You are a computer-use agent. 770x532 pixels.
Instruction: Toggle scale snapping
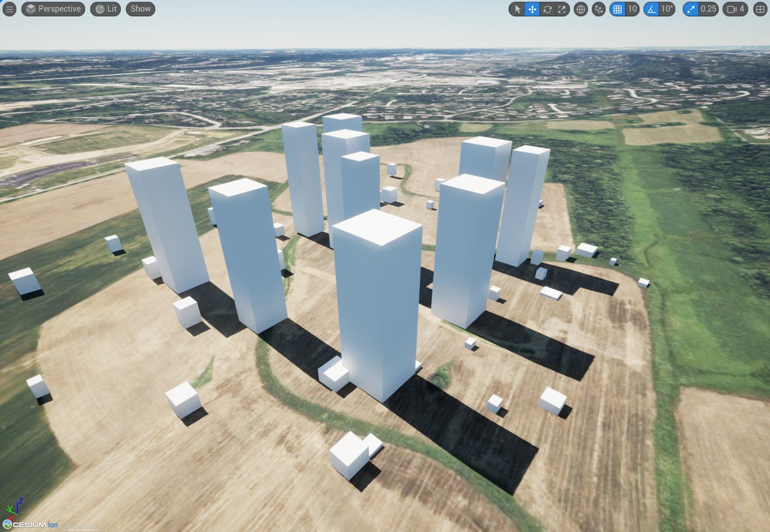(690, 9)
